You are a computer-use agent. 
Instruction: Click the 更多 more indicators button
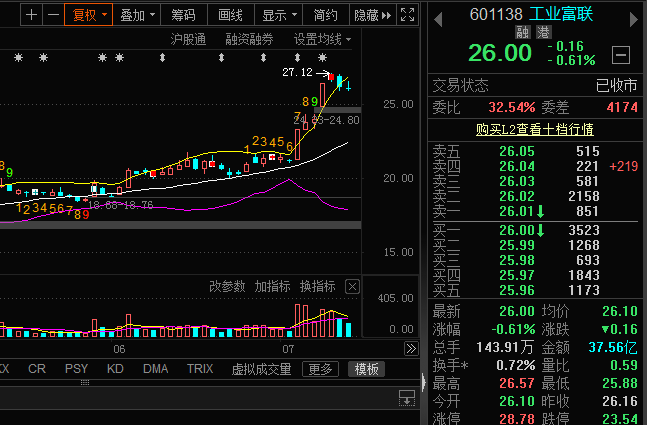pyautogui.click(x=320, y=369)
